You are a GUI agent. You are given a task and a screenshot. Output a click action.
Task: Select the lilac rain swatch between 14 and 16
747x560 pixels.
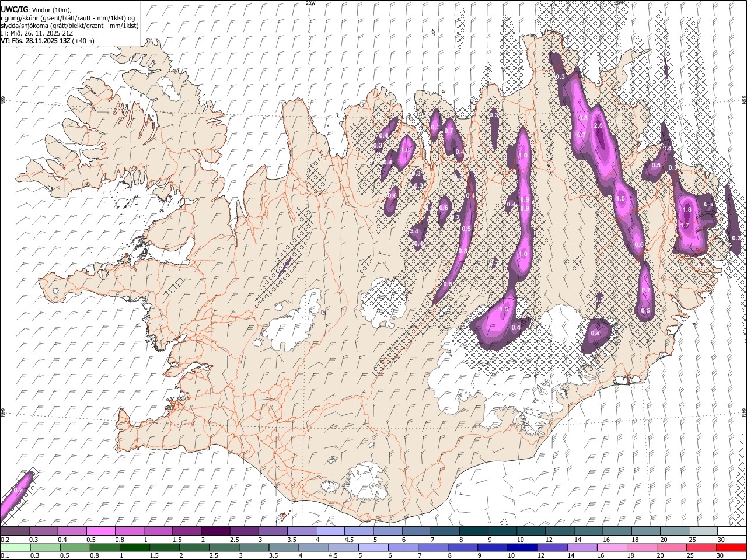[581, 548]
